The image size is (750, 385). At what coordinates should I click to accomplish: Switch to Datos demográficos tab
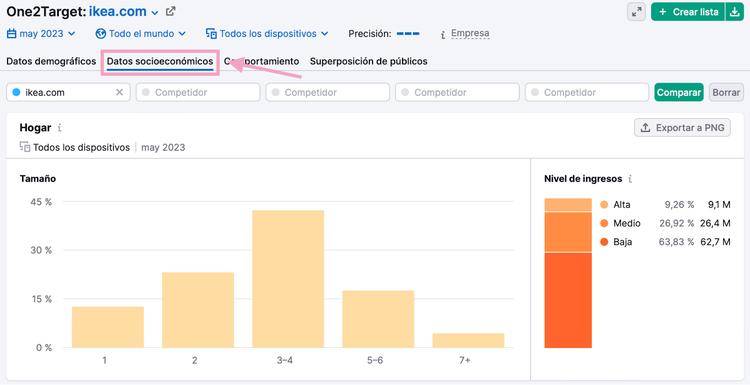click(51, 61)
